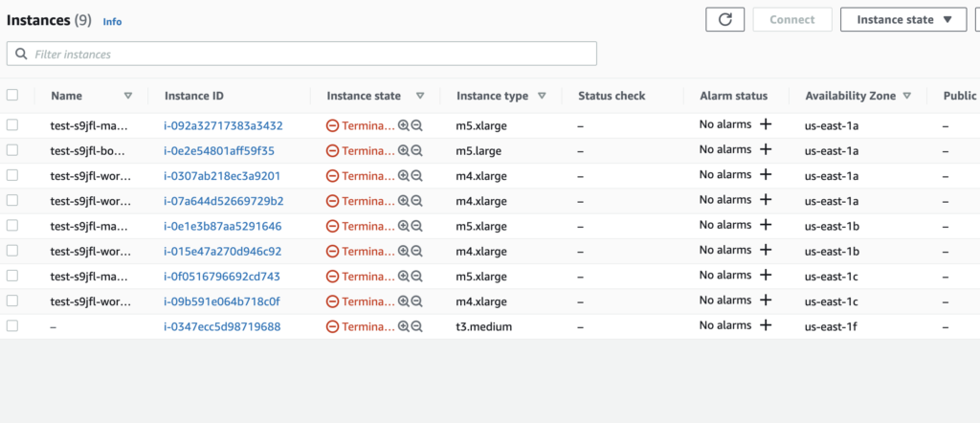Click plus alarm icon in first instance row
The width and height of the screenshot is (980, 423).
point(765,124)
